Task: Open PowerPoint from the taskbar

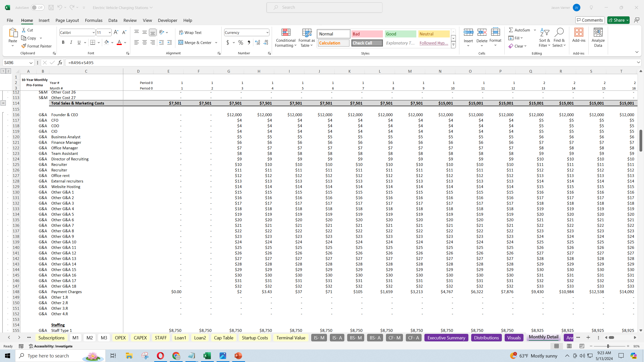Action: click(238, 356)
